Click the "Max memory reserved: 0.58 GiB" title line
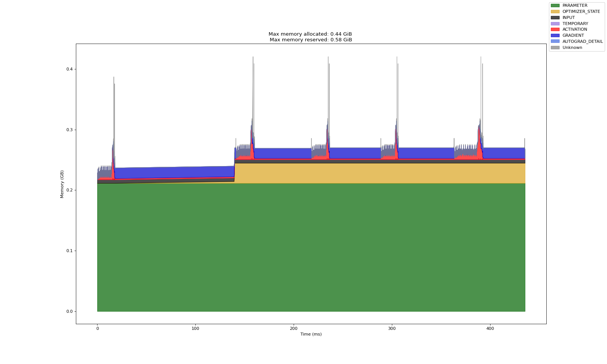 (x=311, y=40)
